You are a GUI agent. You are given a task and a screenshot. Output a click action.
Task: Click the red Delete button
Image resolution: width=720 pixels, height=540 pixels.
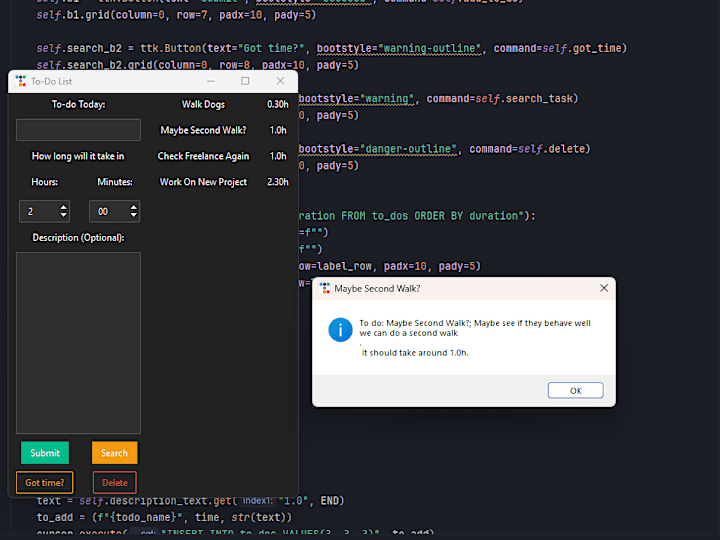115,483
